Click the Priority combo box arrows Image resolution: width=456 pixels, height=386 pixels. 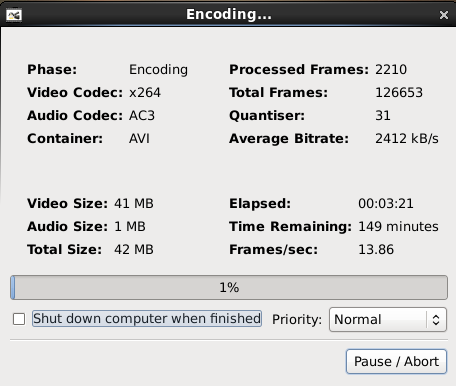(x=436, y=320)
